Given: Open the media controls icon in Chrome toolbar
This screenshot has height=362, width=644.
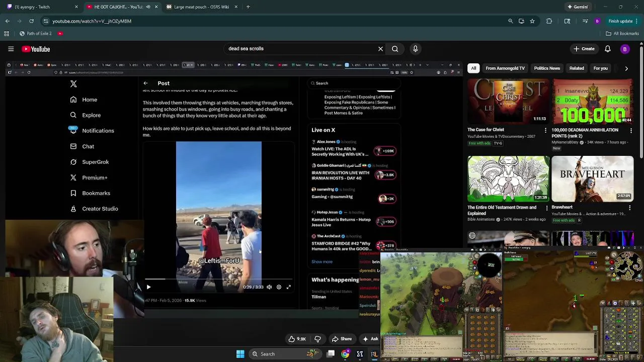Looking at the screenshot, I should click(585, 21).
